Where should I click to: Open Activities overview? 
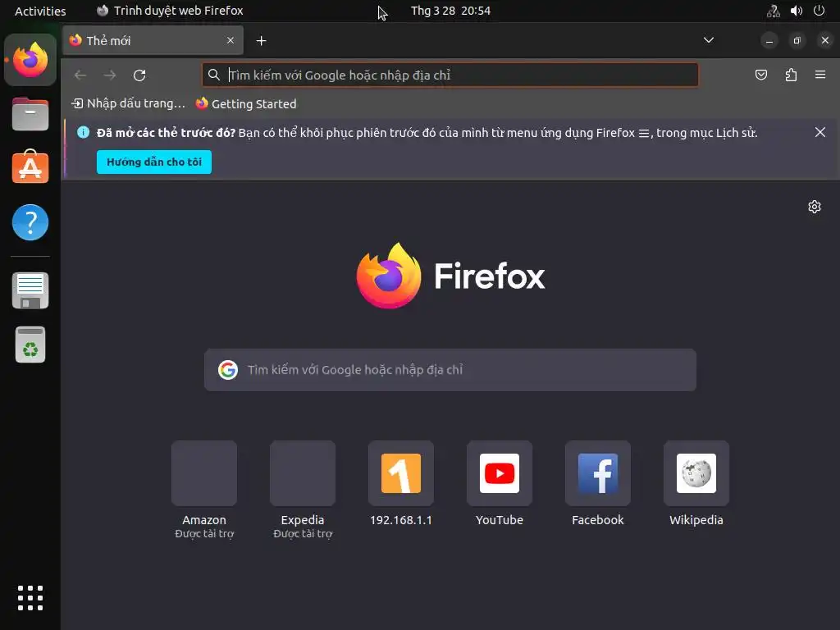click(x=40, y=11)
